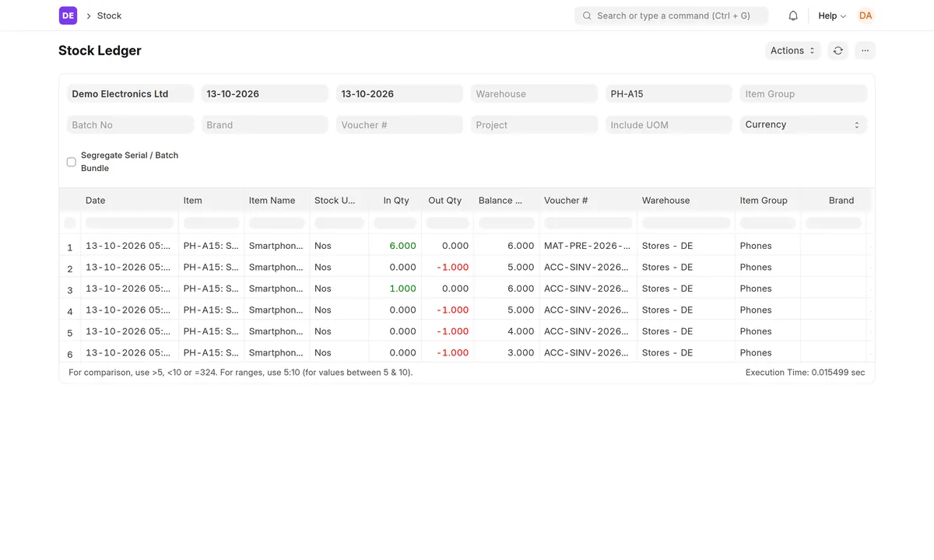Click the Include UOM filter field
Viewport: 934px width, 560px height.
tap(669, 124)
